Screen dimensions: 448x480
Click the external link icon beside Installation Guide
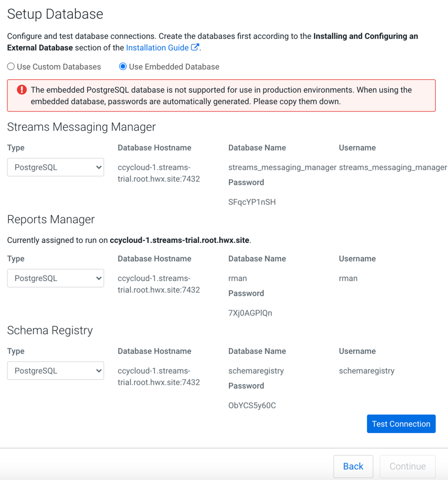(195, 47)
